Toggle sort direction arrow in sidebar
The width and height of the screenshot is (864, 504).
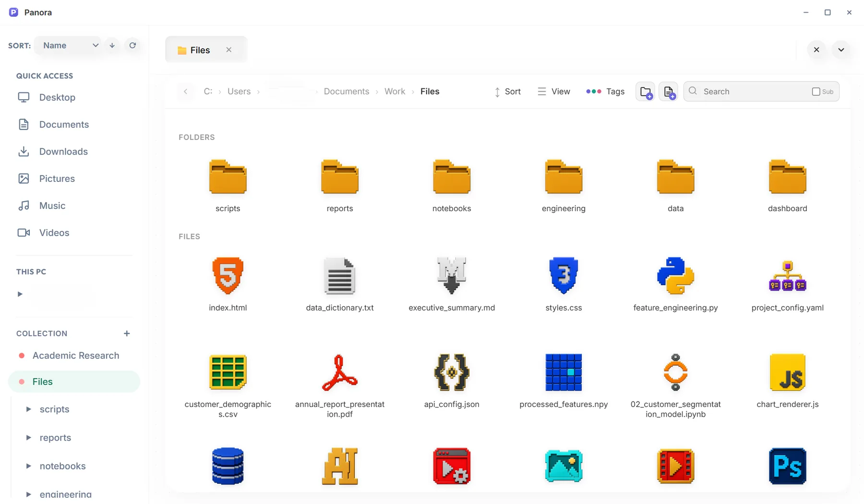(112, 45)
